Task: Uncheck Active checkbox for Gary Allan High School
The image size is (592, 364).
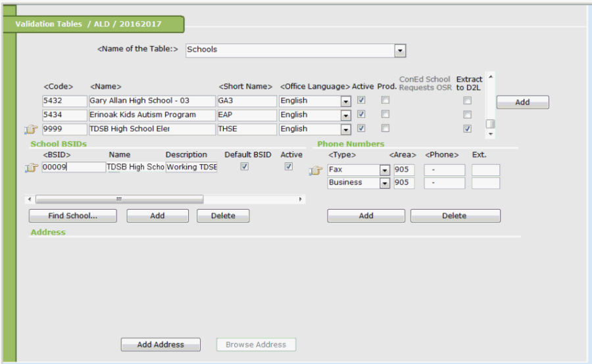Action: click(361, 101)
